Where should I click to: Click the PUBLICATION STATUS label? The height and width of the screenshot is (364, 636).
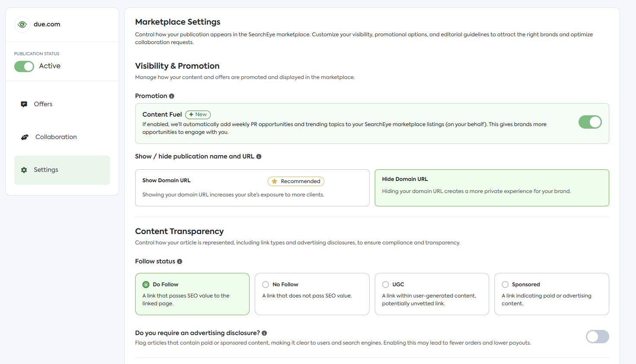pos(37,54)
